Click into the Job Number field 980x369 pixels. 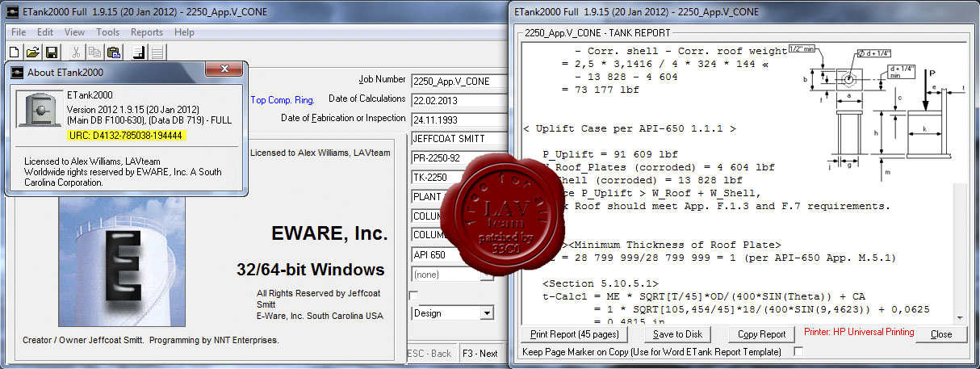click(457, 81)
